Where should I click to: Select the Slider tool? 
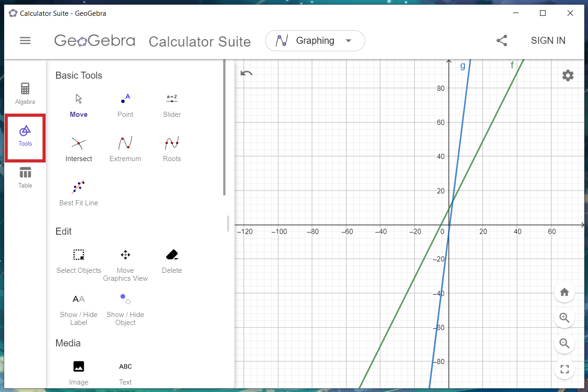pos(172,105)
